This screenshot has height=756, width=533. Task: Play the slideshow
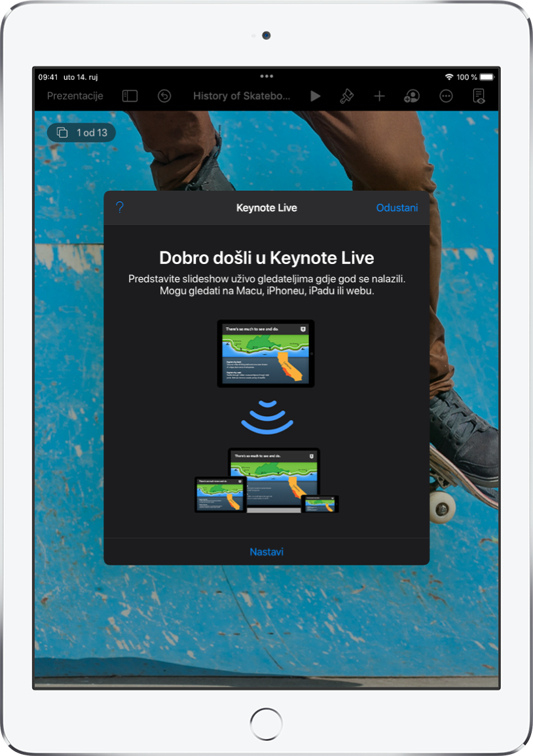(315, 96)
